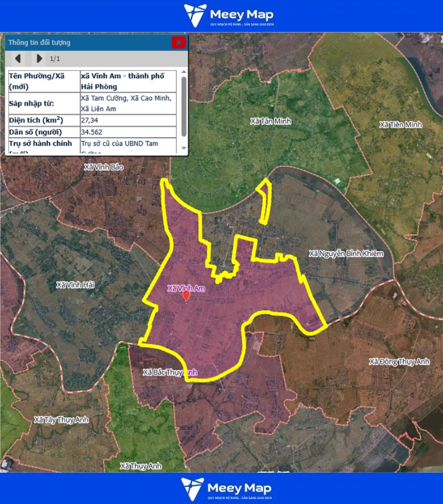
Task: Click the Xã Vĩnh Bảo map label
Action: (x=104, y=167)
